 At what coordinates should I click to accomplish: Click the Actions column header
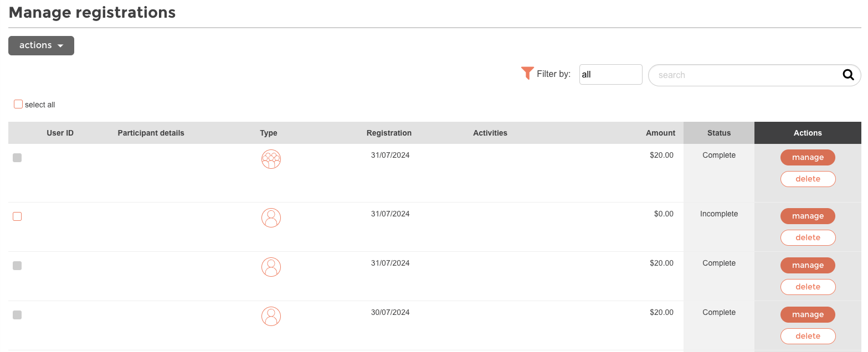point(808,133)
